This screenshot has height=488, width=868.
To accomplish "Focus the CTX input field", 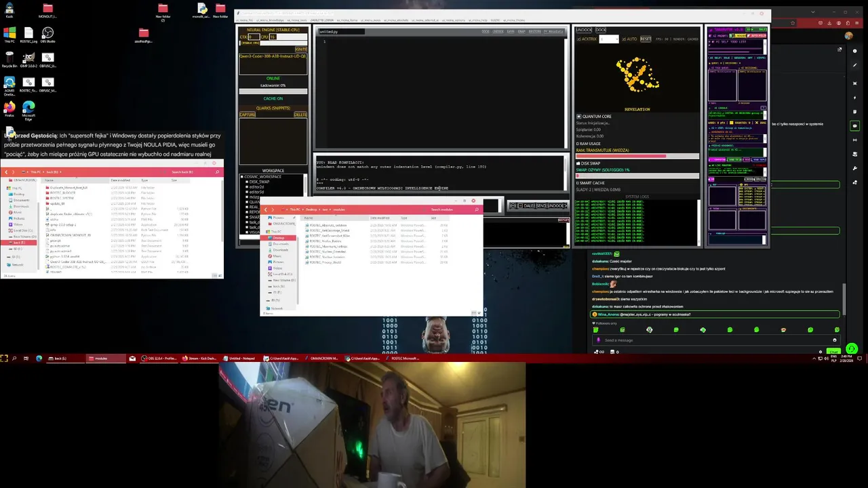I will pos(254,37).
